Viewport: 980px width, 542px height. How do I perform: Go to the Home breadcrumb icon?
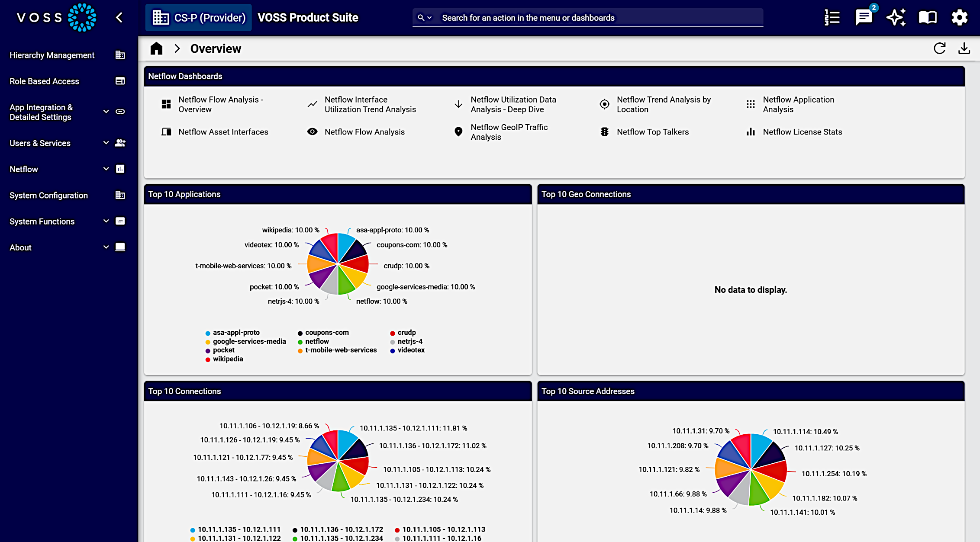pyautogui.click(x=156, y=48)
